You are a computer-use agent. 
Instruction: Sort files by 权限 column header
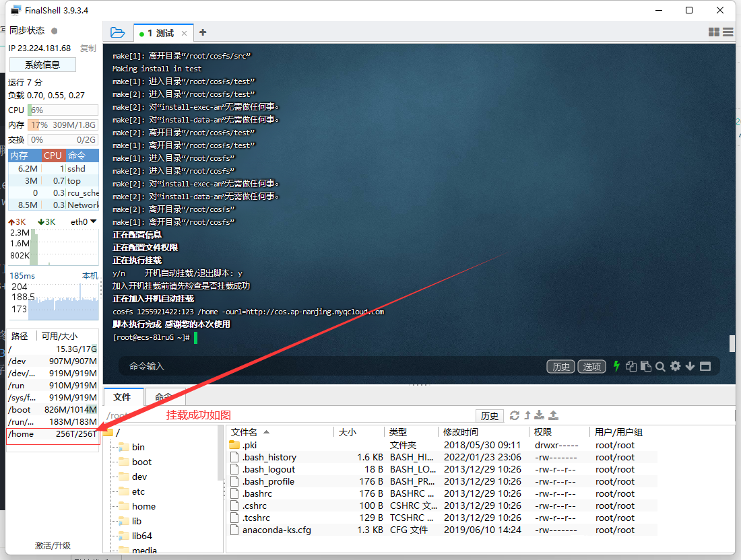[x=558, y=432]
